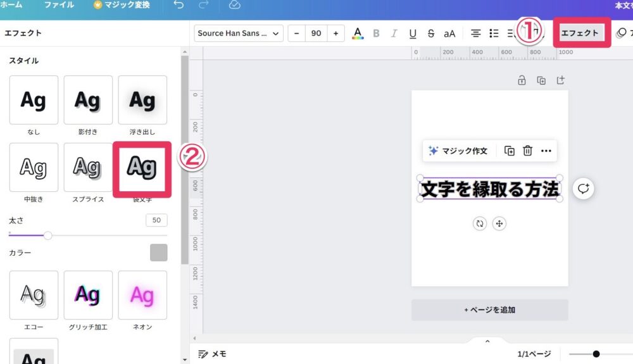The image size is (633, 364).
Task: Open the ファイル menu
Action: (x=59, y=5)
